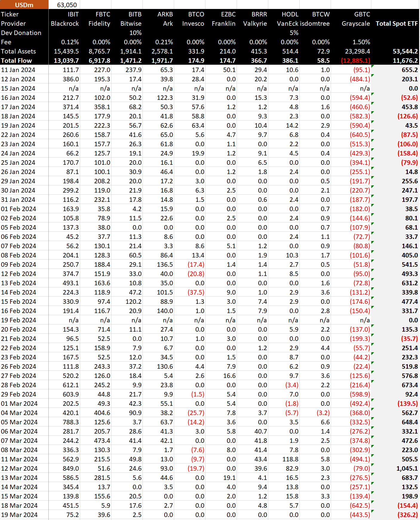Click the Blackrock provider cell
The image size is (420, 520).
click(x=65, y=24)
